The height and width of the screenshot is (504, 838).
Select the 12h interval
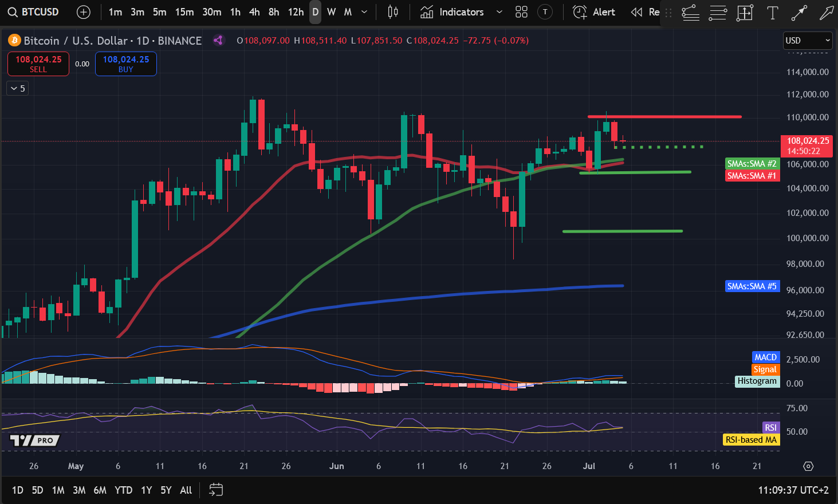pyautogui.click(x=296, y=12)
